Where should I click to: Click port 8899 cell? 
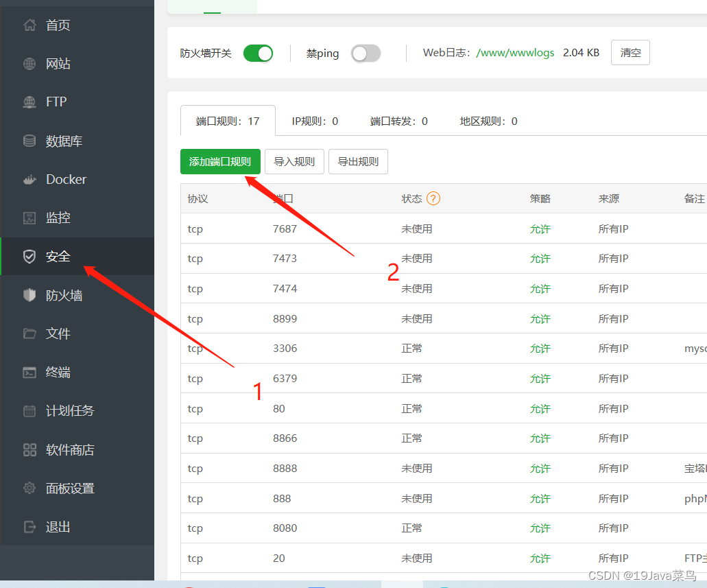click(285, 318)
